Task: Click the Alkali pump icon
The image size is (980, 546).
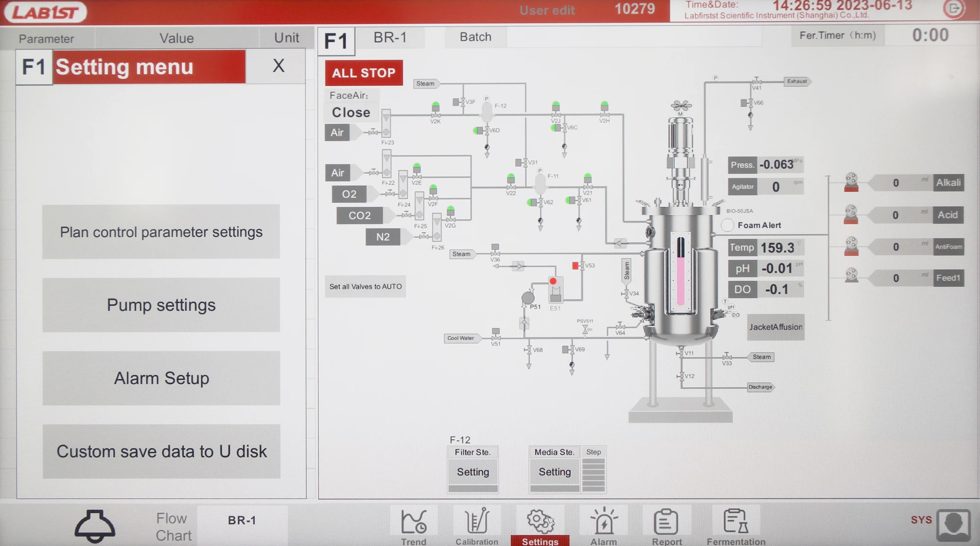Action: (x=852, y=182)
